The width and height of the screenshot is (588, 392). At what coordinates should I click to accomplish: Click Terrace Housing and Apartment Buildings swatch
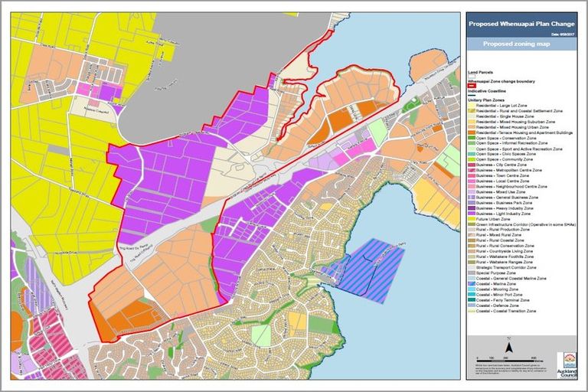(471, 132)
